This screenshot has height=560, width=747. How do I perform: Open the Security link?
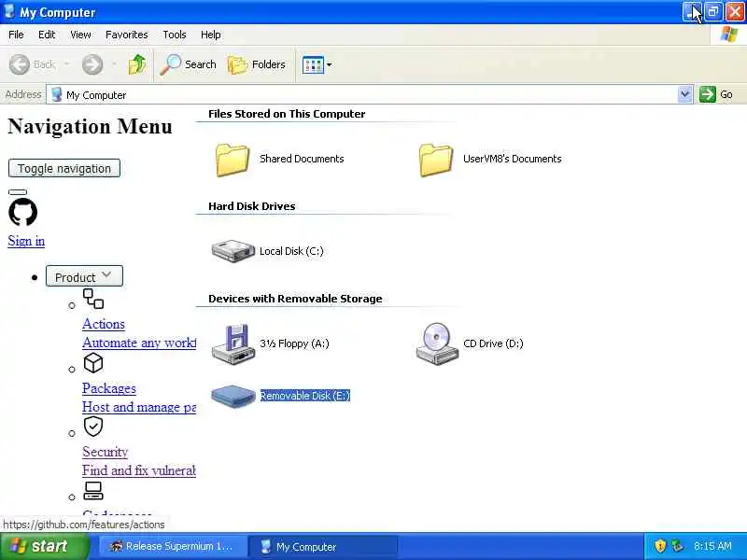(x=106, y=452)
